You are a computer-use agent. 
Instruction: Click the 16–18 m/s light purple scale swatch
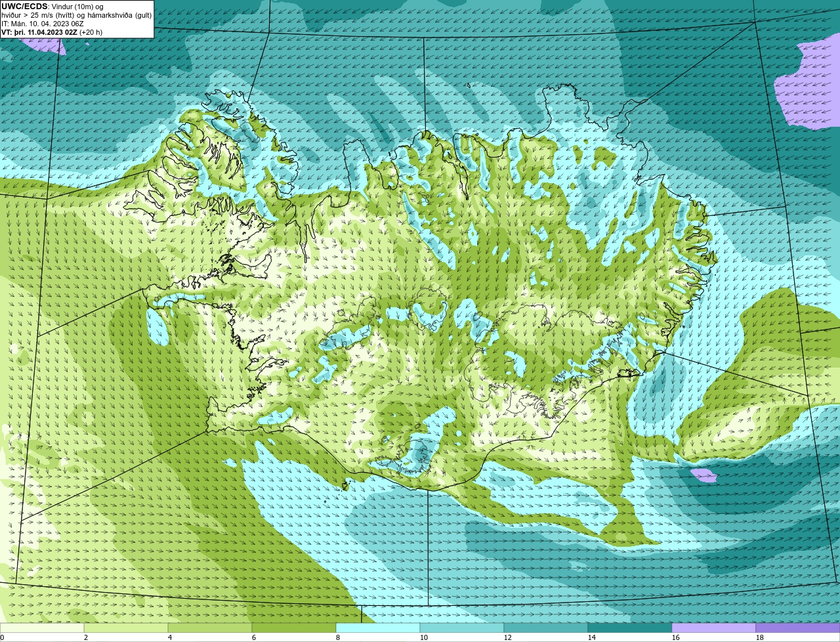tap(714, 628)
